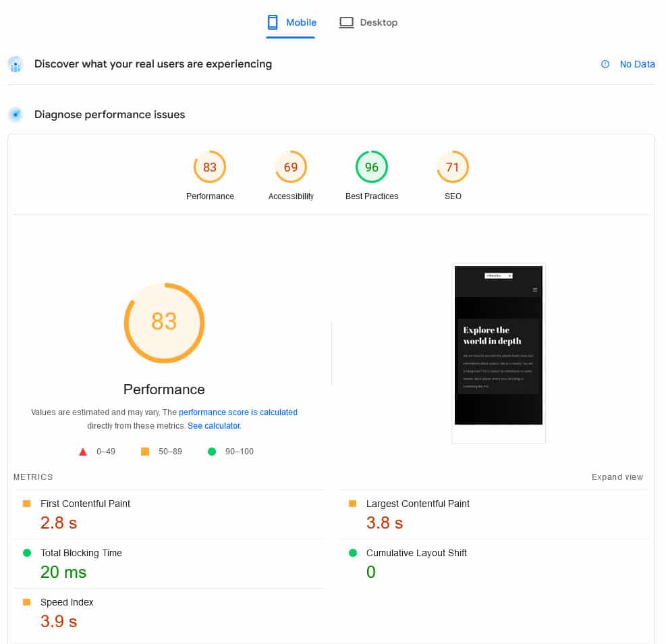Click the No Data info icon
The image size is (666, 644).
(x=605, y=64)
